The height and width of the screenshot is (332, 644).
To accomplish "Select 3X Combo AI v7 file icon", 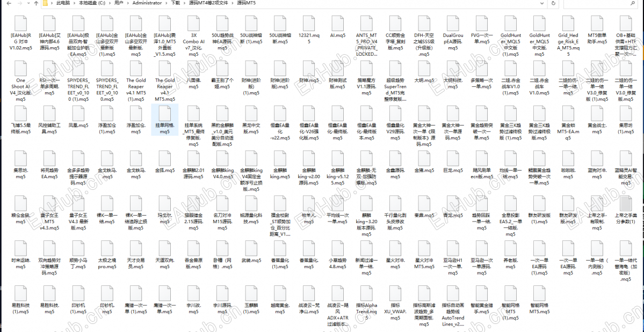I will 194,24.
